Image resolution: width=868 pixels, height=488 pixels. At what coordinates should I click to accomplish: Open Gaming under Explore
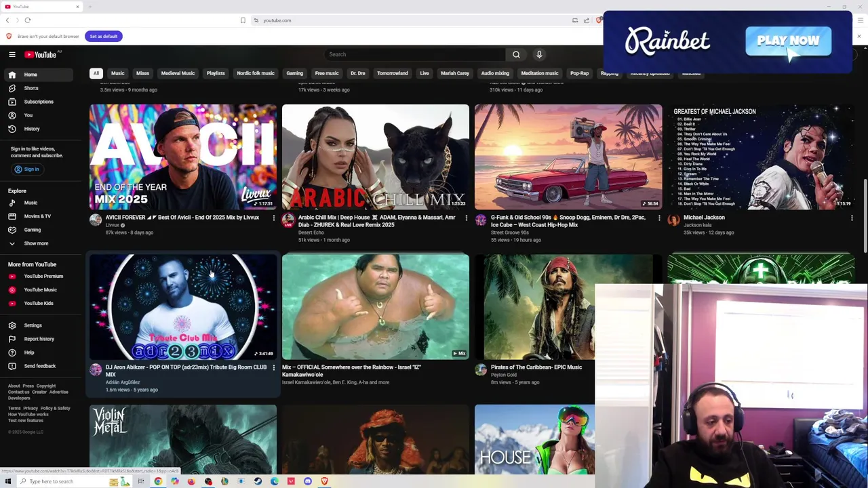[37, 230]
